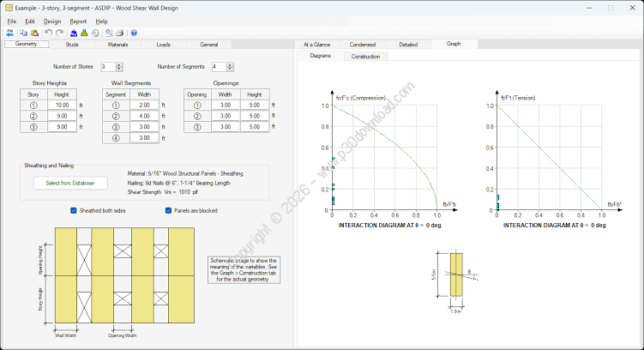The height and width of the screenshot is (350, 644).
Task: Click Story 3 height field
Action: pyautogui.click(x=62, y=127)
